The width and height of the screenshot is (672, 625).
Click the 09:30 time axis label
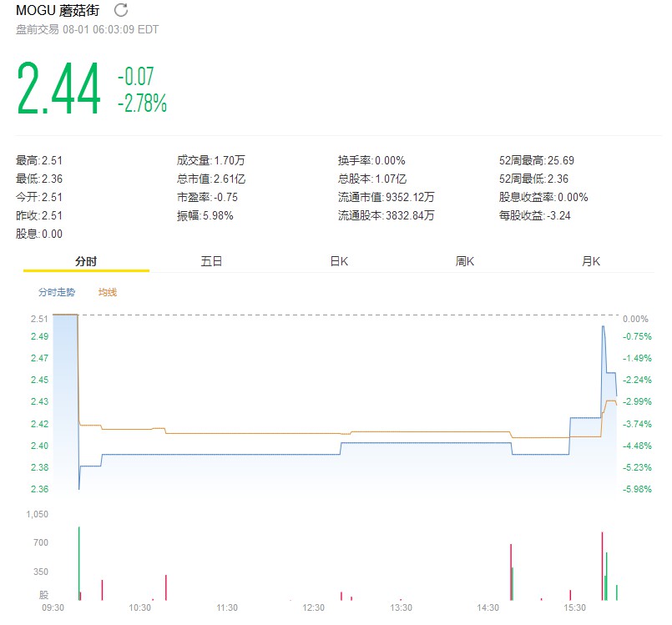[53, 607]
